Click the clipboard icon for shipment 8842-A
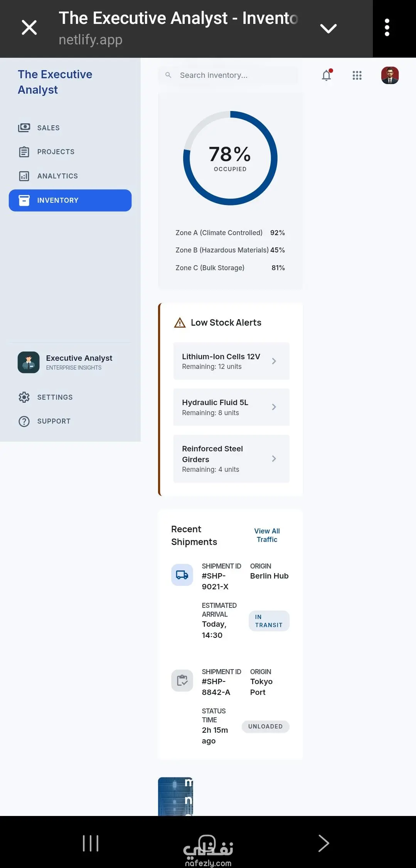Viewport: 416px width, 868px height. tap(182, 681)
